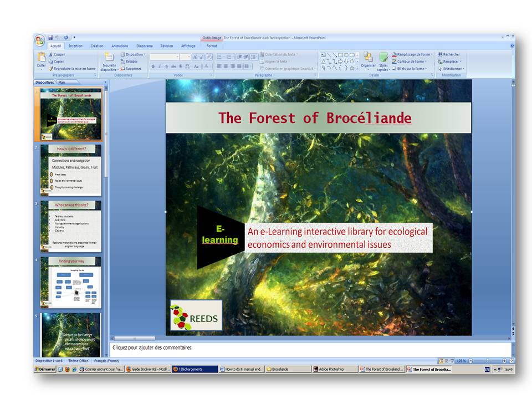Screen dimensions: 532x399
Task: Expand the shapes gallery with the More arrow
Action: point(357,68)
